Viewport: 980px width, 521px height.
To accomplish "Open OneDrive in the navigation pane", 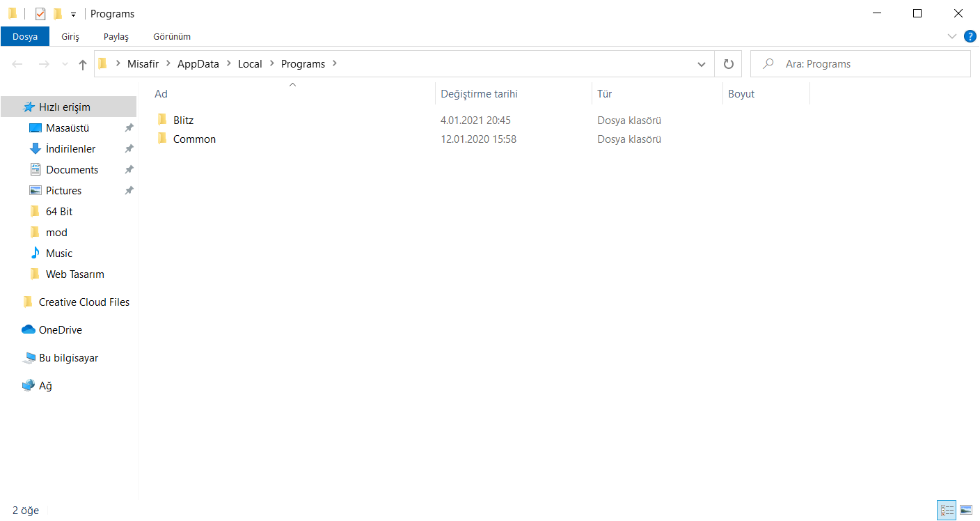I will coord(60,330).
